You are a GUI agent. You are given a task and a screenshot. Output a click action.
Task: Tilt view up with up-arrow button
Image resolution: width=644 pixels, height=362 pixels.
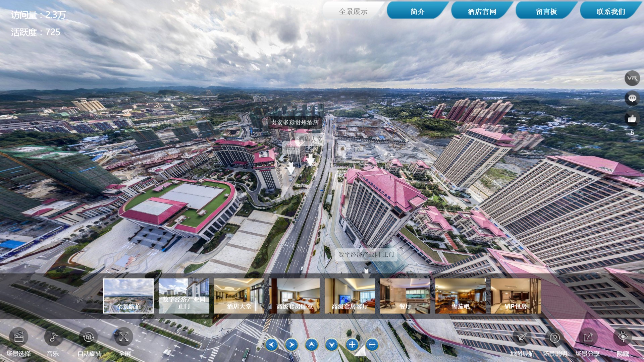pos(312,345)
